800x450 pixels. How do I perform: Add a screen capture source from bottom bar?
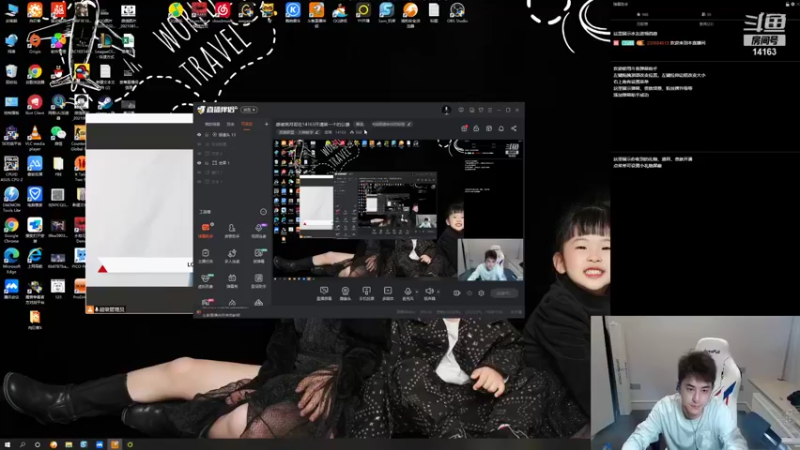coord(324,293)
